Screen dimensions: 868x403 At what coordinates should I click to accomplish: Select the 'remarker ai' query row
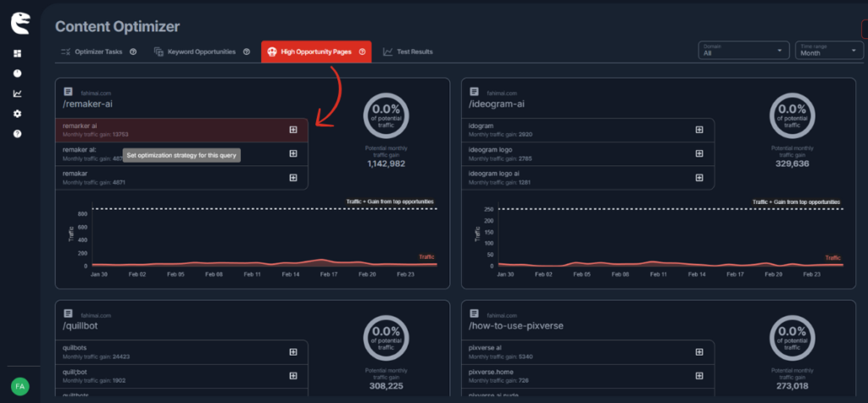[181, 130]
